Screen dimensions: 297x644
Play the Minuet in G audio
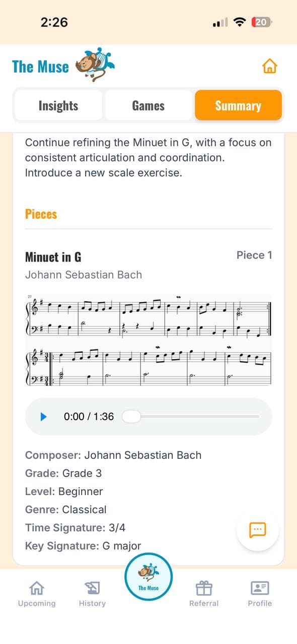coord(43,417)
